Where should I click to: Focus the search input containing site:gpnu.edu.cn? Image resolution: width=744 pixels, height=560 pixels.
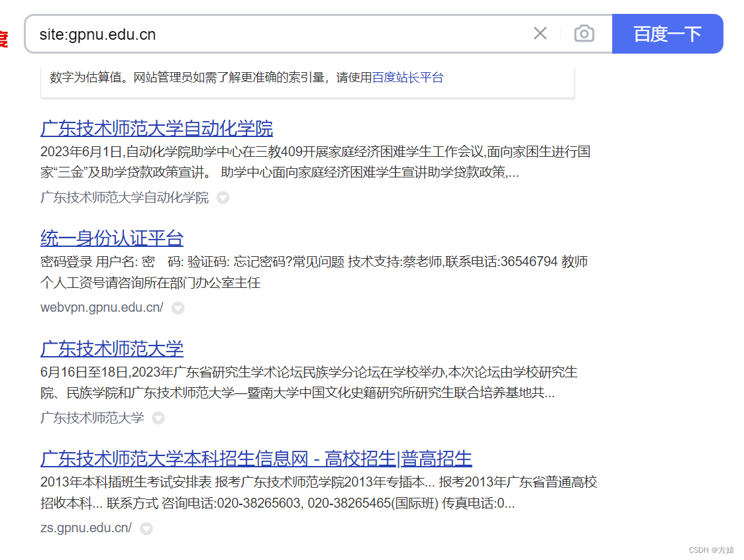280,34
